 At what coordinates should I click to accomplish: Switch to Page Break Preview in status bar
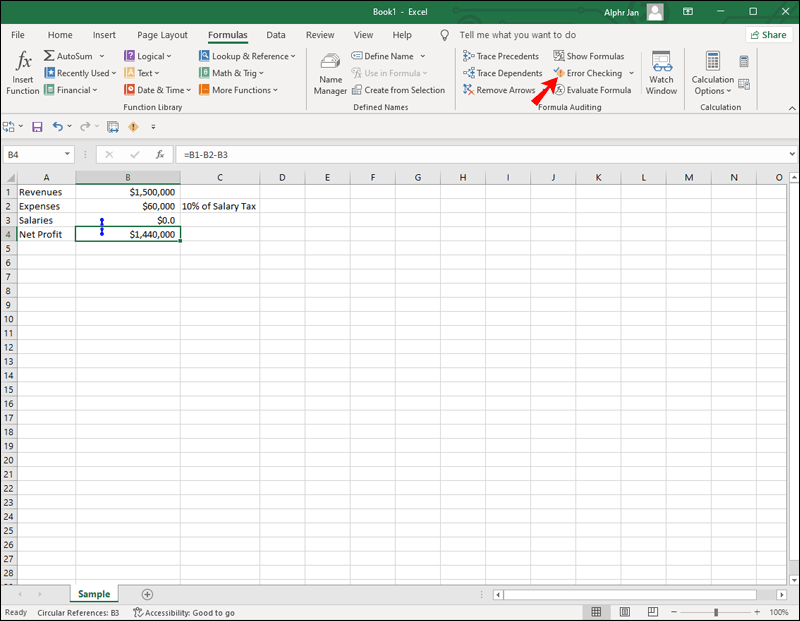click(x=653, y=612)
